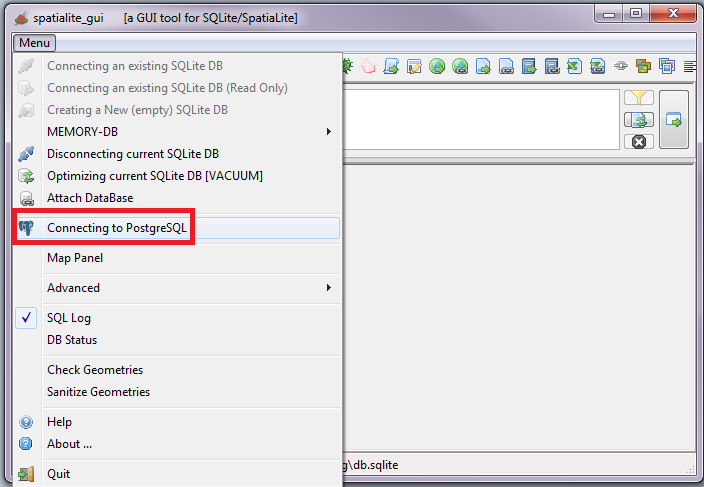This screenshot has width=704, height=487.
Task: Click the Virtual DBF book-with-link icon
Action: coord(552,66)
